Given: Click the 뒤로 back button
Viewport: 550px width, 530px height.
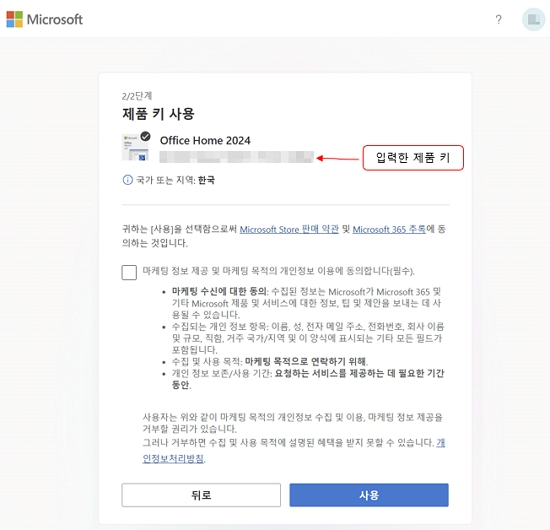Looking at the screenshot, I should [201, 495].
